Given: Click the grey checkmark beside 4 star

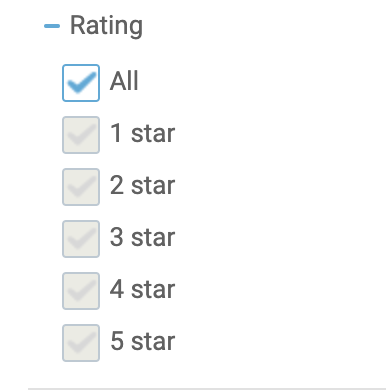Looking at the screenshot, I should pyautogui.click(x=81, y=291).
